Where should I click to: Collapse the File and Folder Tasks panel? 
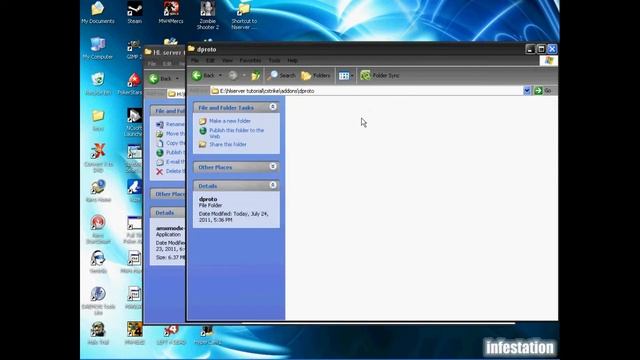[273, 107]
